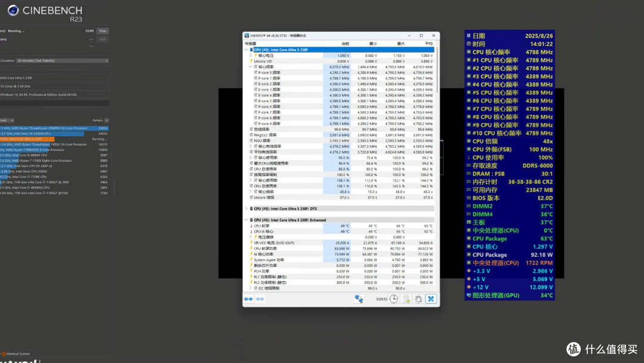Click the HWiNFO minimum column header

coord(364,44)
